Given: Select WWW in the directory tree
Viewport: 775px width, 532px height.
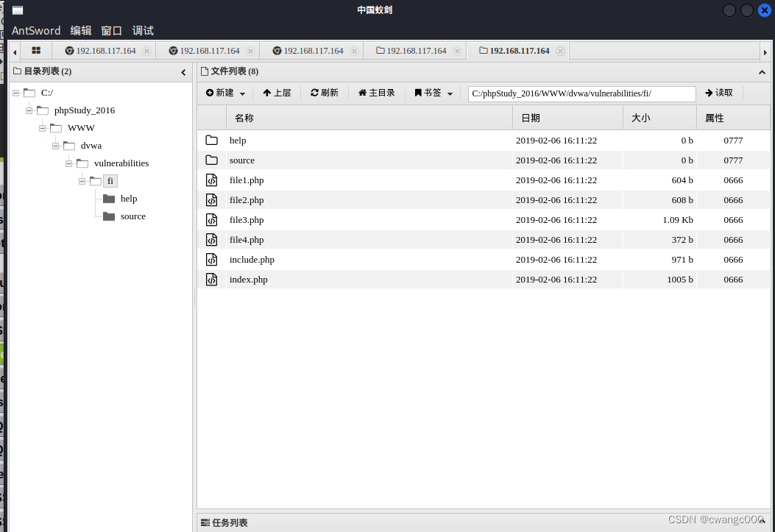Looking at the screenshot, I should 81,128.
